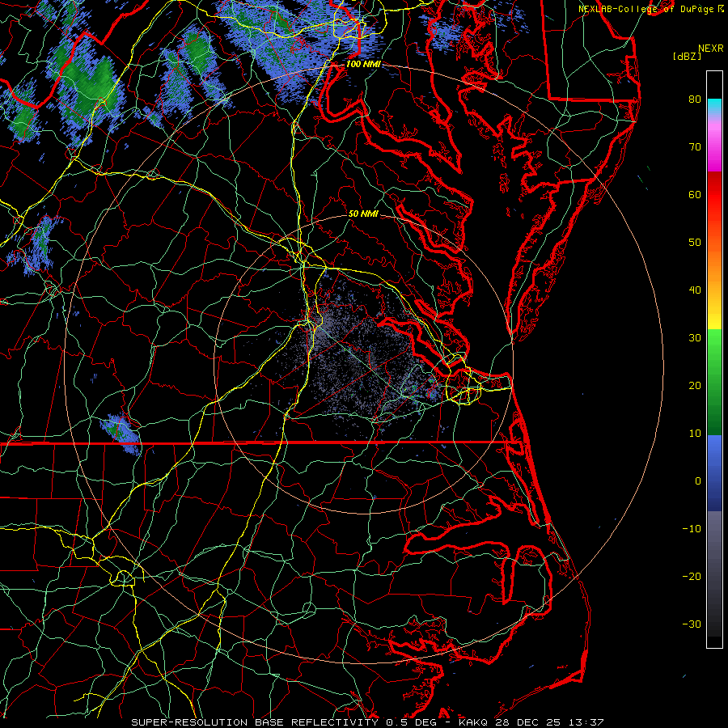Click the 'KAKQ' radar site identifier
The image size is (728, 728).
pos(475,722)
